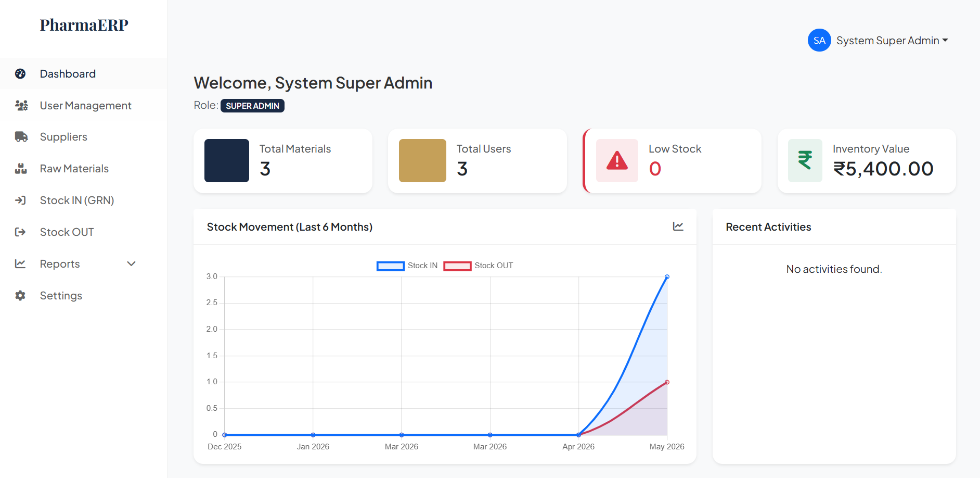Image resolution: width=980 pixels, height=478 pixels.
Task: Click the Low Stock warning triangle icon
Action: pos(617,160)
